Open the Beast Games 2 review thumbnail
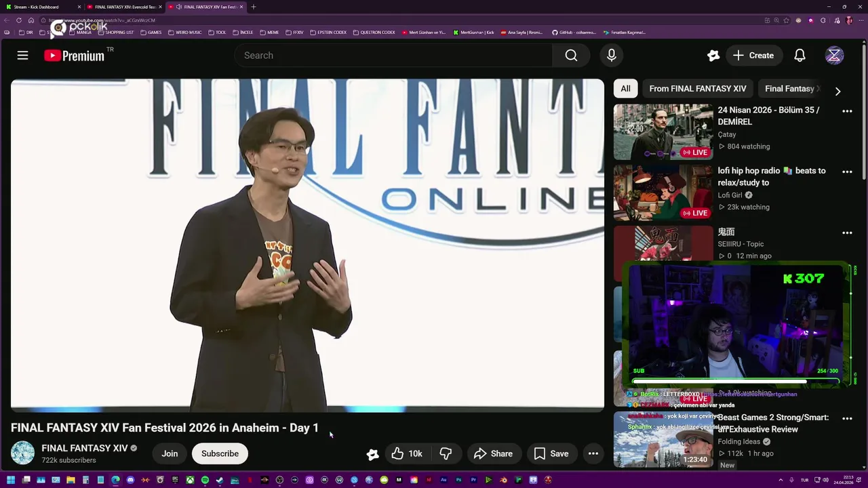This screenshot has height=488, width=868. click(x=663, y=440)
